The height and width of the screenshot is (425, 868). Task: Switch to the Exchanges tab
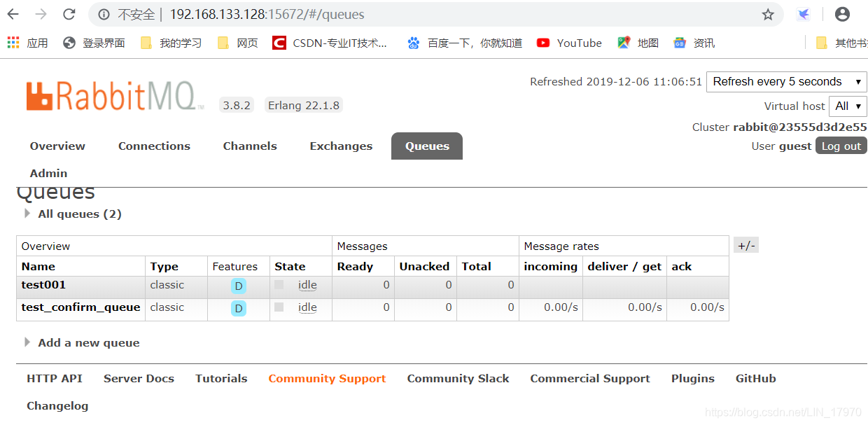(341, 146)
